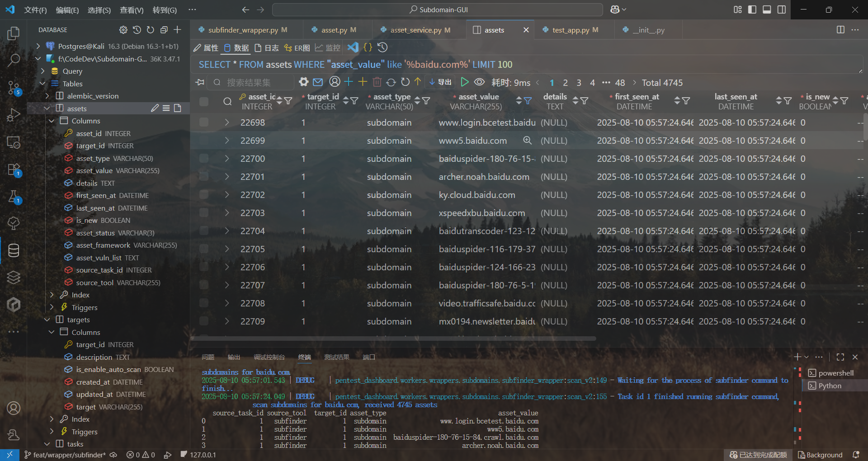
Task: Filter the asset_value column
Action: pyautogui.click(x=528, y=101)
